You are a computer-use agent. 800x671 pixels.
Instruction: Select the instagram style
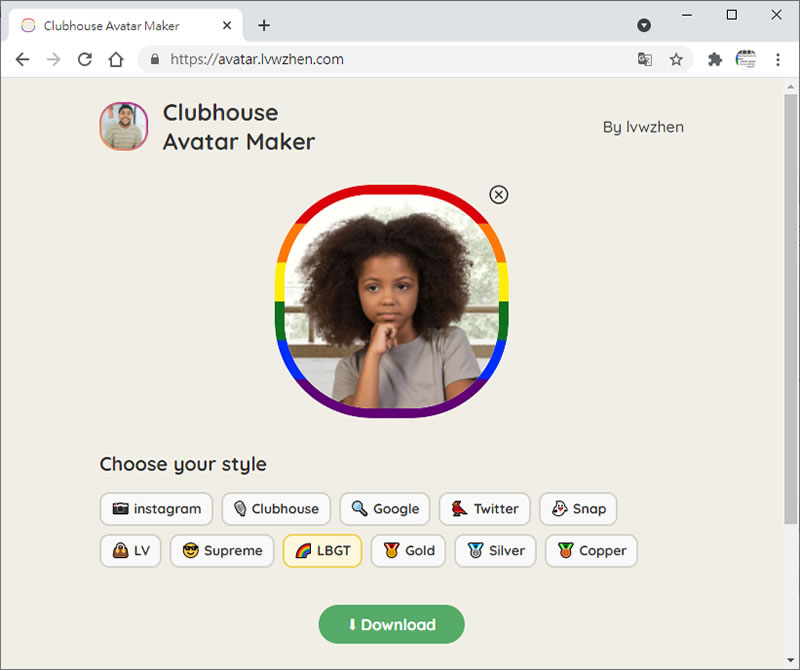[156, 509]
